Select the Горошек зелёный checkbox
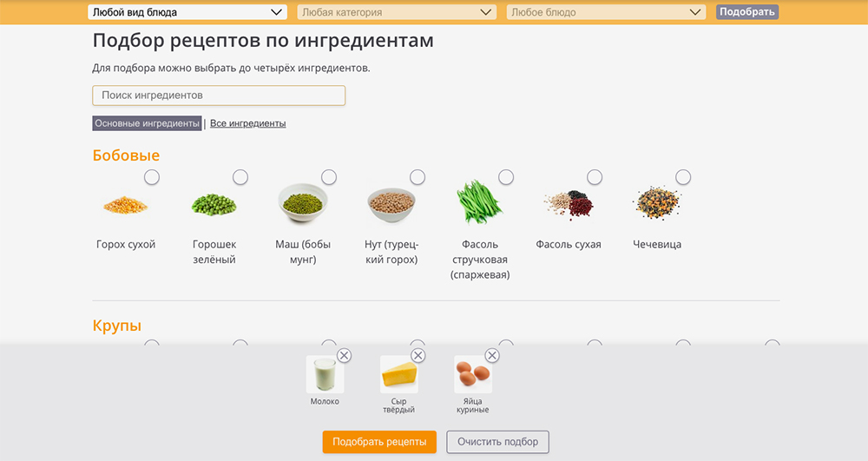Screen dimensions: 868x461 [x=240, y=177]
